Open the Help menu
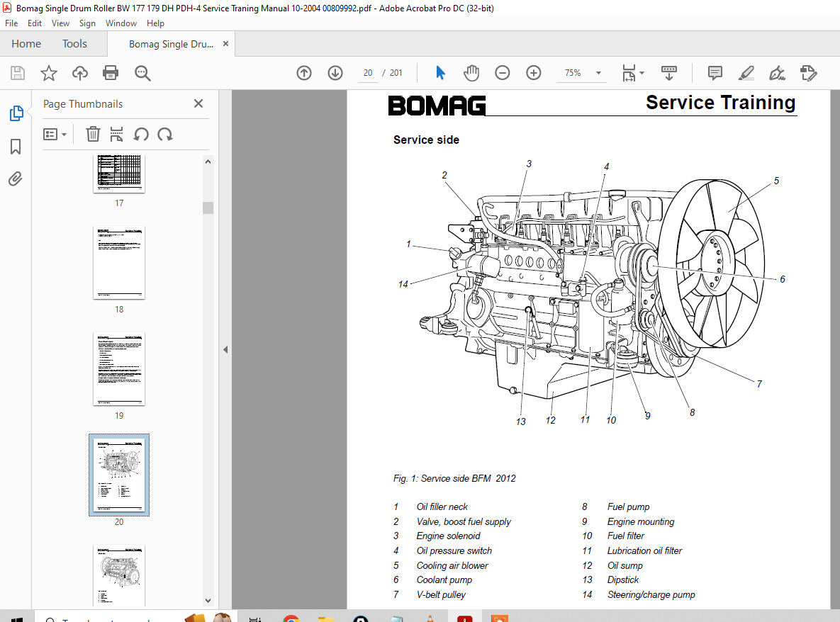 (155, 23)
